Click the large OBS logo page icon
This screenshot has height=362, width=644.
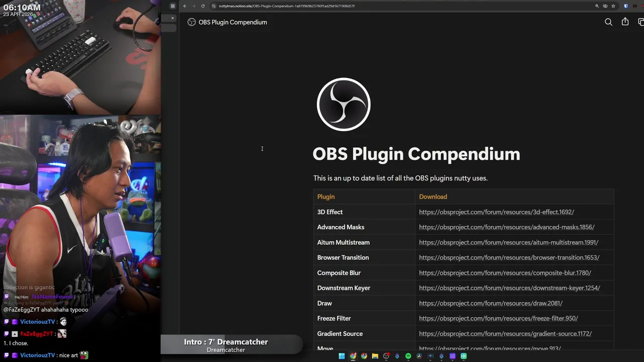[344, 105]
